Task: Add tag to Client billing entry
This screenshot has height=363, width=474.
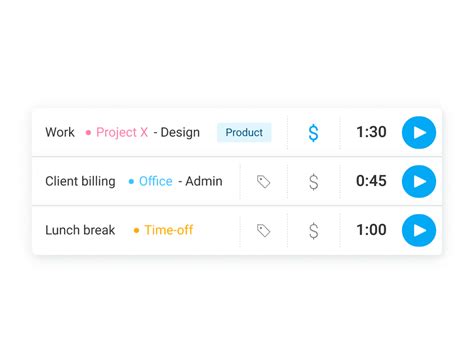Action: [263, 182]
